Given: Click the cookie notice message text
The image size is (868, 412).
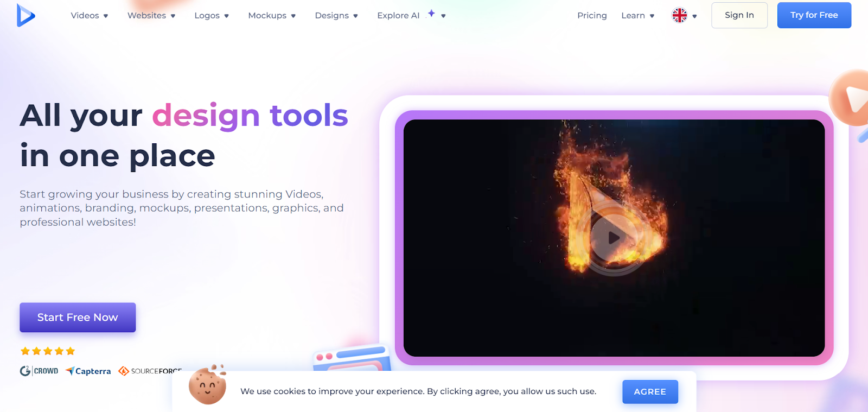Looking at the screenshot, I should (418, 391).
